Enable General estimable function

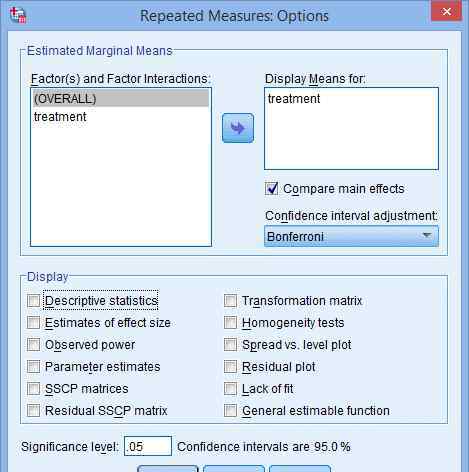[230, 411]
